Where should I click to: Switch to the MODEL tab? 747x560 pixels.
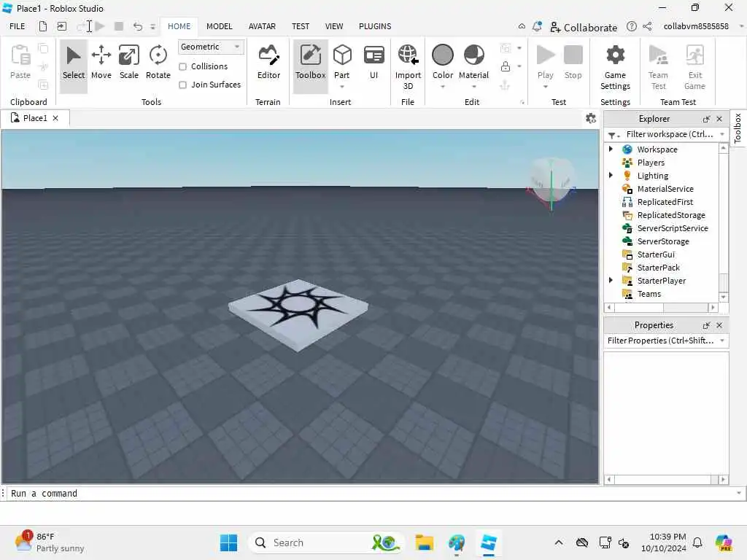219,26
